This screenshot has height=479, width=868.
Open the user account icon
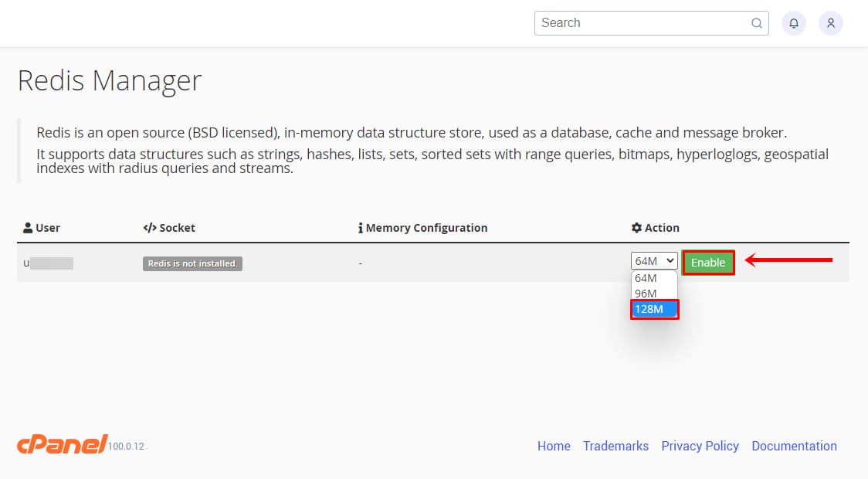pyautogui.click(x=830, y=23)
